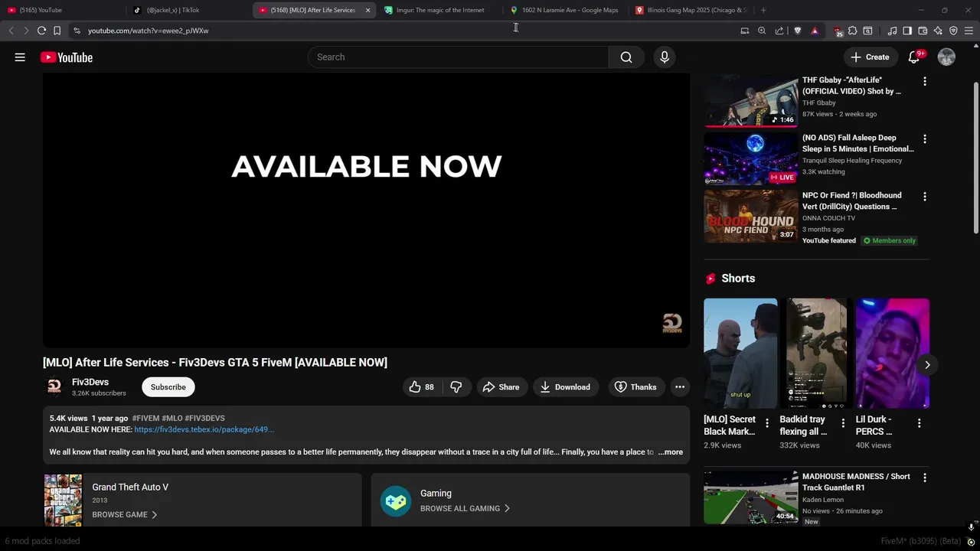980x551 pixels.
Task: Open Brave Shields lion icon
Action: coord(798,31)
